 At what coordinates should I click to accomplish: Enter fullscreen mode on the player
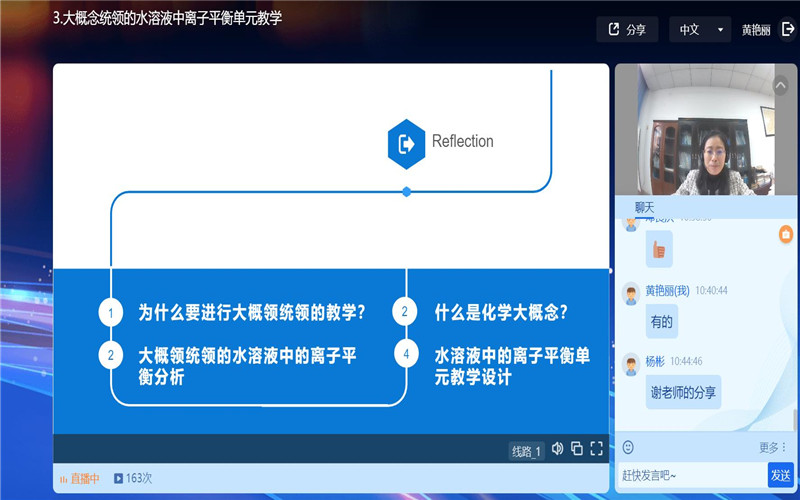click(x=596, y=449)
